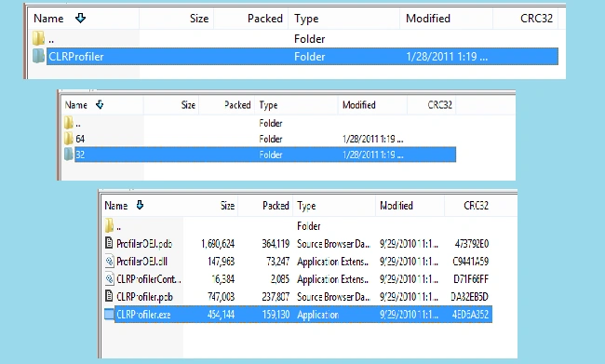Sort by CRC32 column in top panel
Image resolution: width=605 pixels, height=364 pixels.
(x=536, y=19)
